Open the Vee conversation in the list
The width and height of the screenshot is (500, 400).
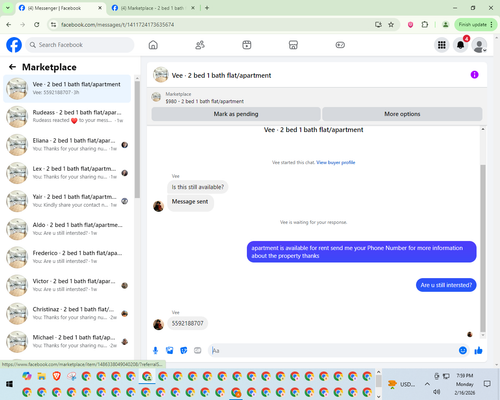click(x=67, y=88)
